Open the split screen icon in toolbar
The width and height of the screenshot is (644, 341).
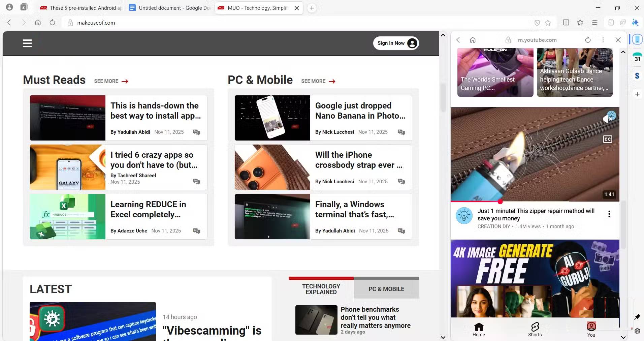click(566, 23)
